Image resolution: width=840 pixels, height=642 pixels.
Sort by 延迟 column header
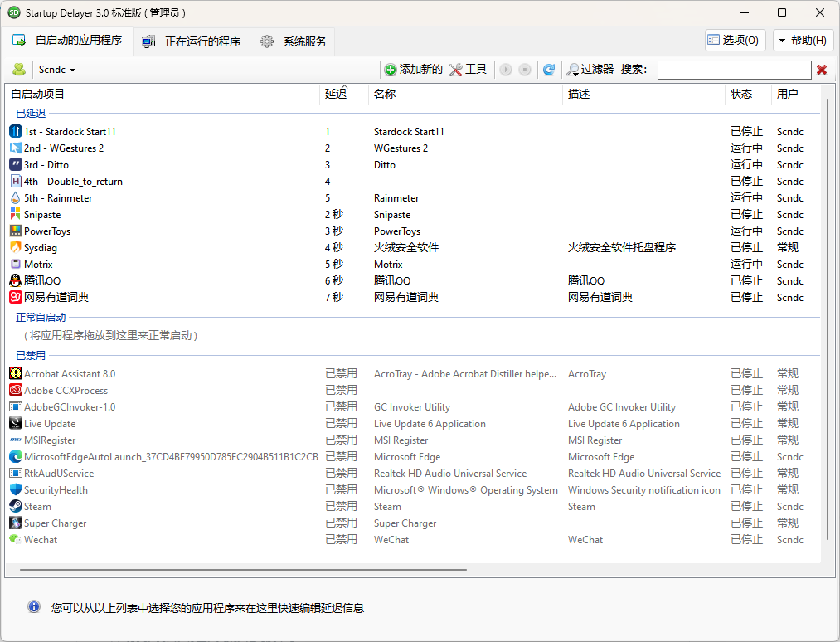pos(343,94)
